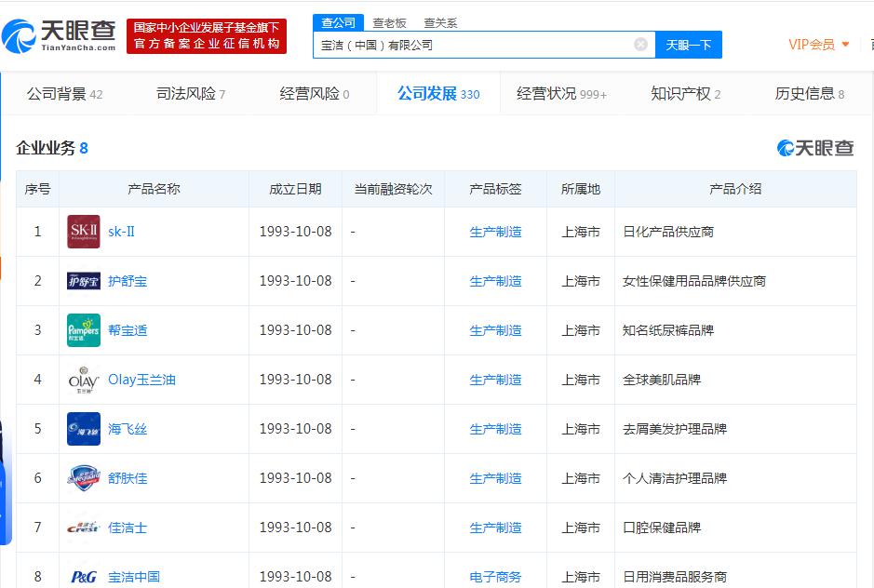This screenshot has width=874, height=588.
Task: Open the 佳洁士 product link
Action: (128, 528)
